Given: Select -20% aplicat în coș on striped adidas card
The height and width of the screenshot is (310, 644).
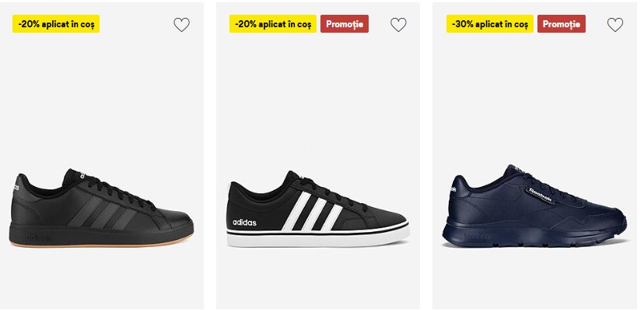Looking at the screenshot, I should coord(273,24).
